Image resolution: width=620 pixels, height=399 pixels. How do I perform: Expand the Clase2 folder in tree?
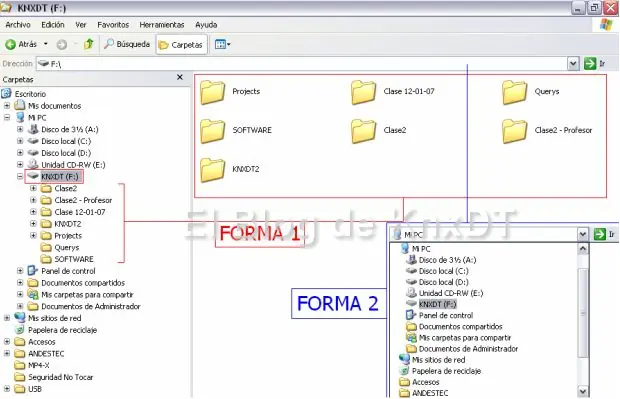tap(33, 188)
